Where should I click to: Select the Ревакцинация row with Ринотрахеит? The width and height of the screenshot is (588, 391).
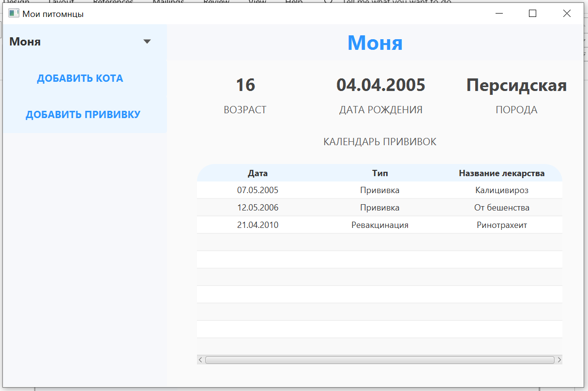coord(379,225)
